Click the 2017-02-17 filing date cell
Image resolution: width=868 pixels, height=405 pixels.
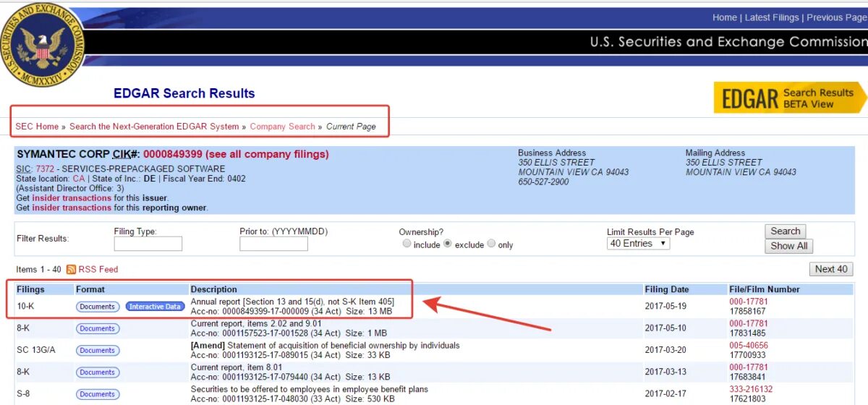pyautogui.click(x=667, y=394)
